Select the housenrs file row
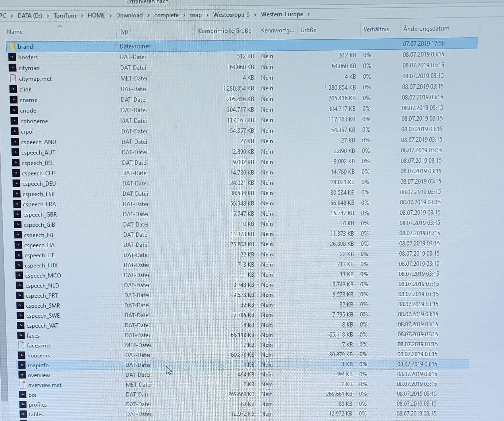This screenshot has height=421, width=504. pyautogui.click(x=38, y=355)
